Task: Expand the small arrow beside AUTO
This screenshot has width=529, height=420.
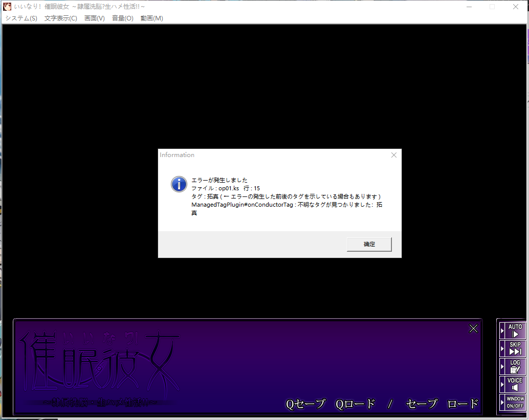Action: [502, 331]
